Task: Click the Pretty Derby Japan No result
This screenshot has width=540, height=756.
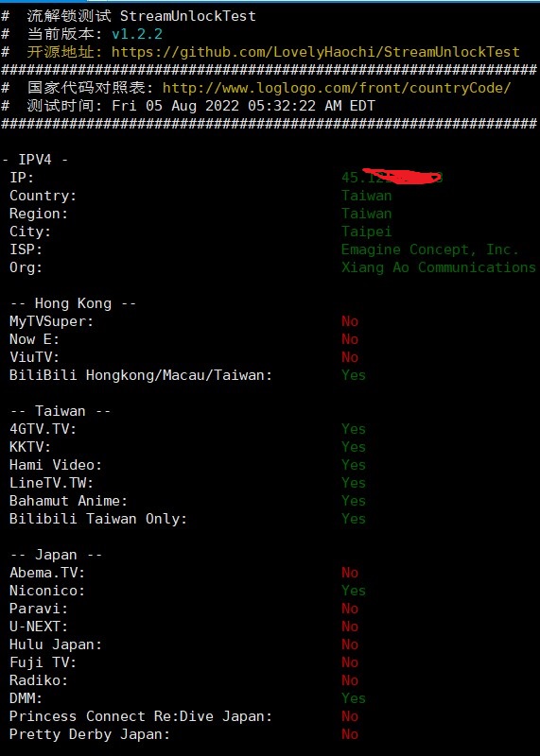Action: 350,734
